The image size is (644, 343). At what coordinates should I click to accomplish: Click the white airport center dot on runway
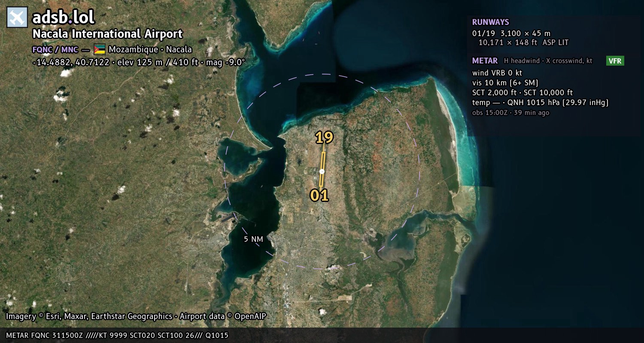click(x=322, y=171)
